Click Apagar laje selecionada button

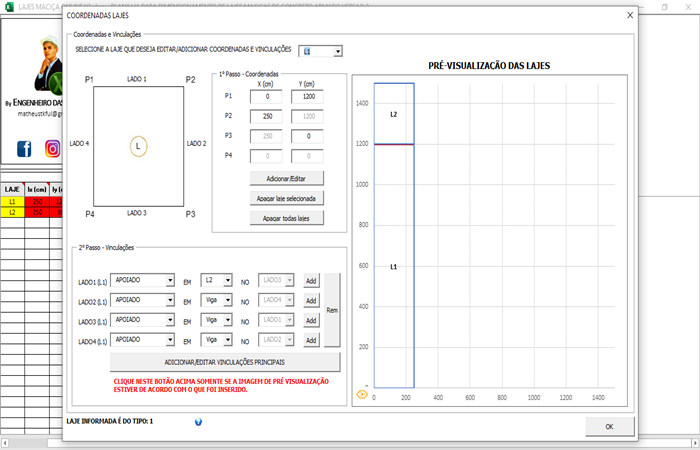[287, 198]
